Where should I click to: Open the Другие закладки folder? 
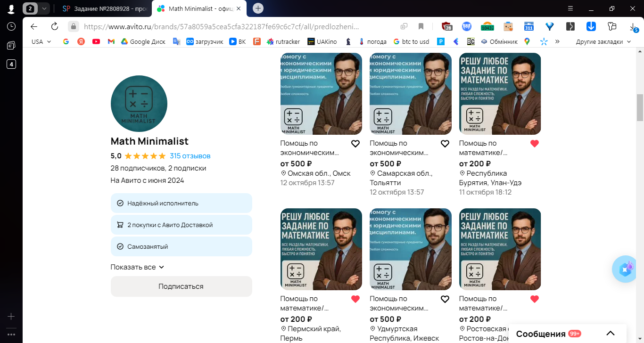[x=603, y=41]
